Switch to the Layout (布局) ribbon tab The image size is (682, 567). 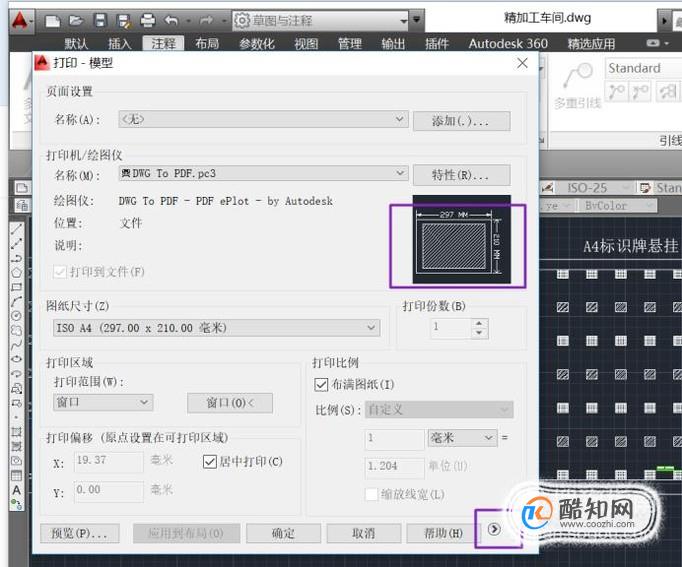[207, 43]
